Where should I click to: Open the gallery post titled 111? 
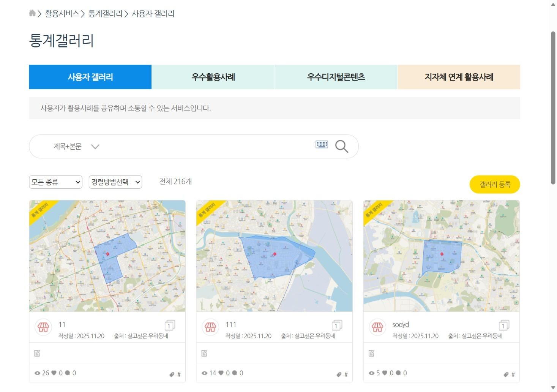pyautogui.click(x=231, y=324)
